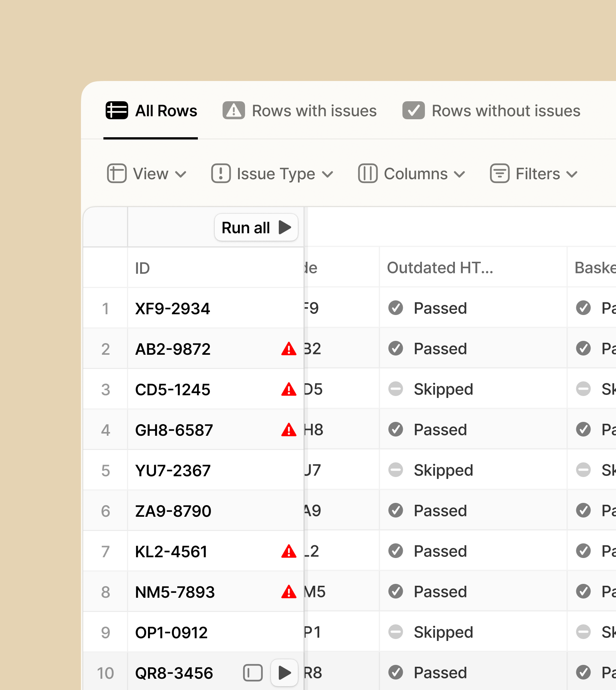
Task: Select row number 5
Action: [106, 471]
